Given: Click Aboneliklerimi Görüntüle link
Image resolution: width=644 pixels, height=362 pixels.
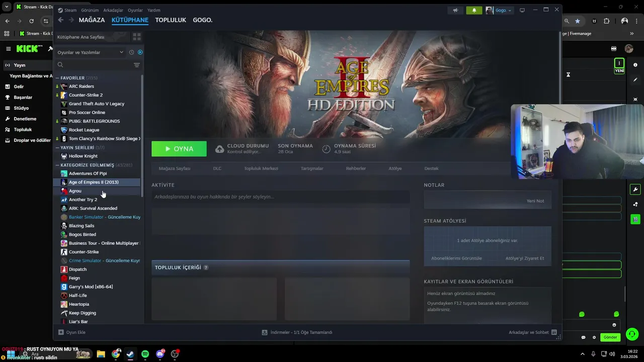Looking at the screenshot, I should tap(456, 258).
